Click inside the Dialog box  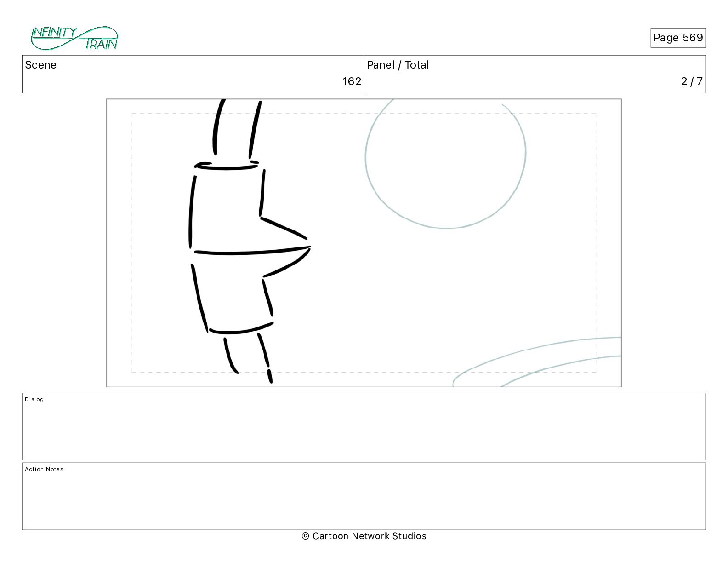(364, 426)
